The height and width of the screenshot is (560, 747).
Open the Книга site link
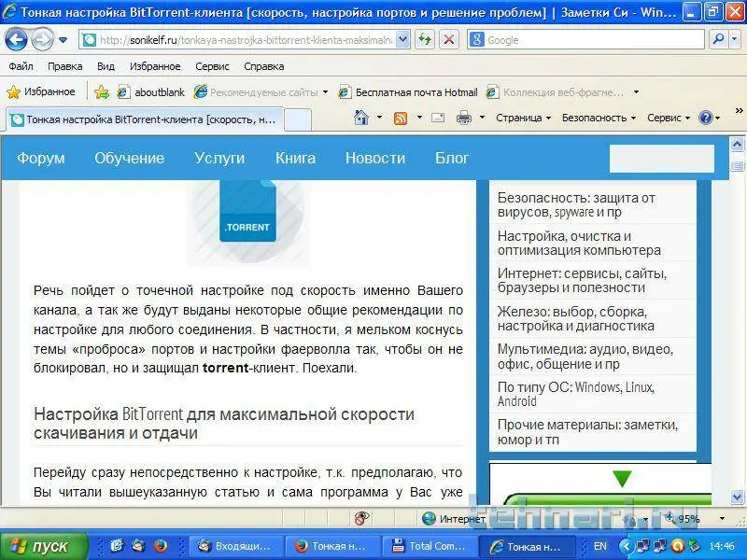pos(295,158)
